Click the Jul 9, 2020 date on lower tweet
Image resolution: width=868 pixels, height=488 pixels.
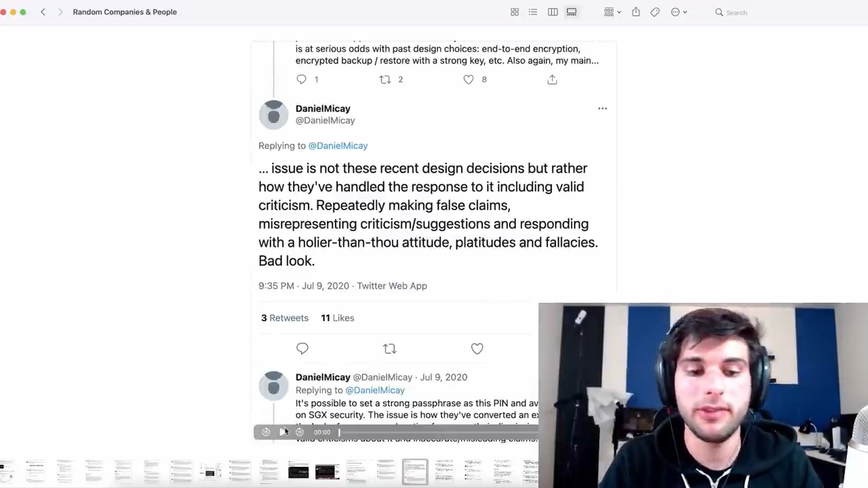click(x=443, y=377)
